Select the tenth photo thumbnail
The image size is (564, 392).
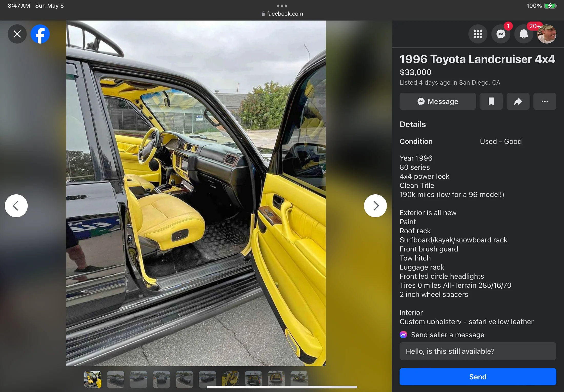tap(299, 379)
